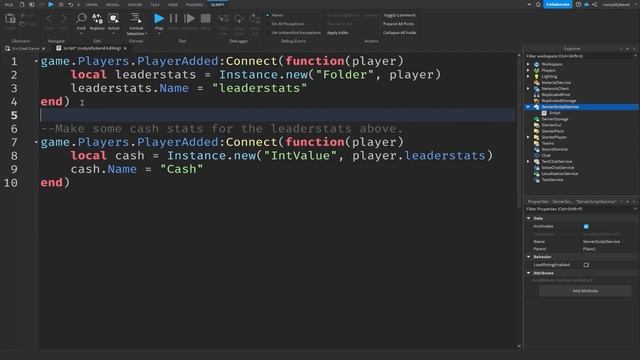Click the Teams icon in Explorer
Viewport: 640px width, 360px height.
pyautogui.click(x=537, y=143)
